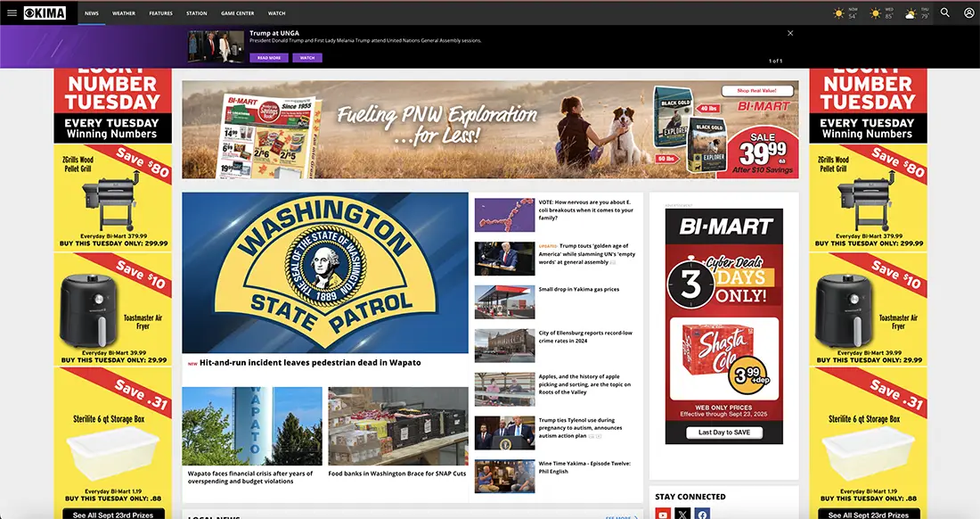This screenshot has width=980, height=519.
Task: Open left ad's Sterilite 6 qt Storage Box offer
Action: click(x=113, y=436)
